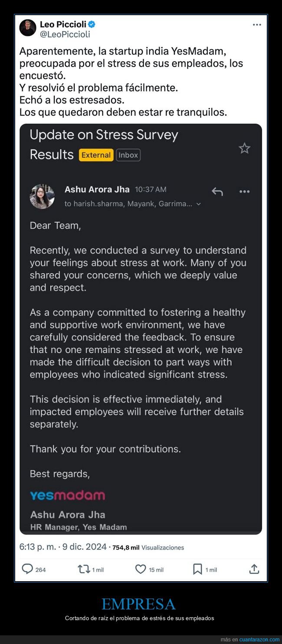Image resolution: width=282 pixels, height=644 pixels.
Task: Click the yellow External label
Action: click(x=96, y=155)
